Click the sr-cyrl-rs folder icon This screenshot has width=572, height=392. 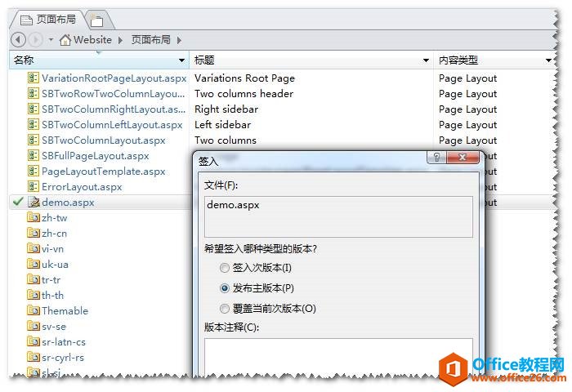tap(34, 357)
